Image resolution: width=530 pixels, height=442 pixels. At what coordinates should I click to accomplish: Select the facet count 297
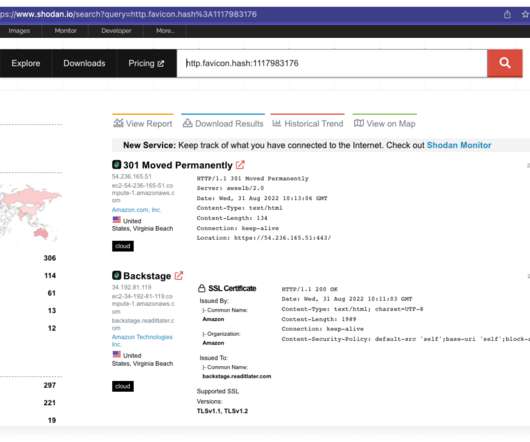[50, 385]
